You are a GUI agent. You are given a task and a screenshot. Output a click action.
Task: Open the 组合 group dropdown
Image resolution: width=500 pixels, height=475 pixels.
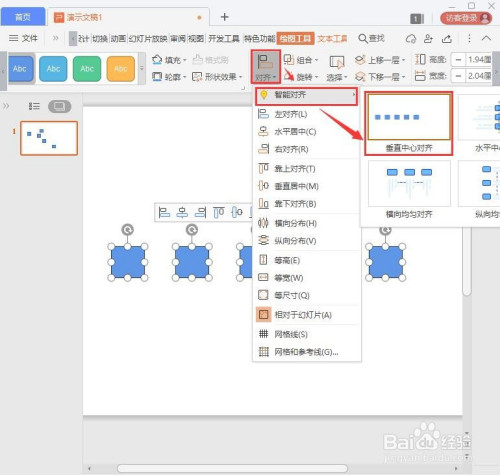point(301,60)
